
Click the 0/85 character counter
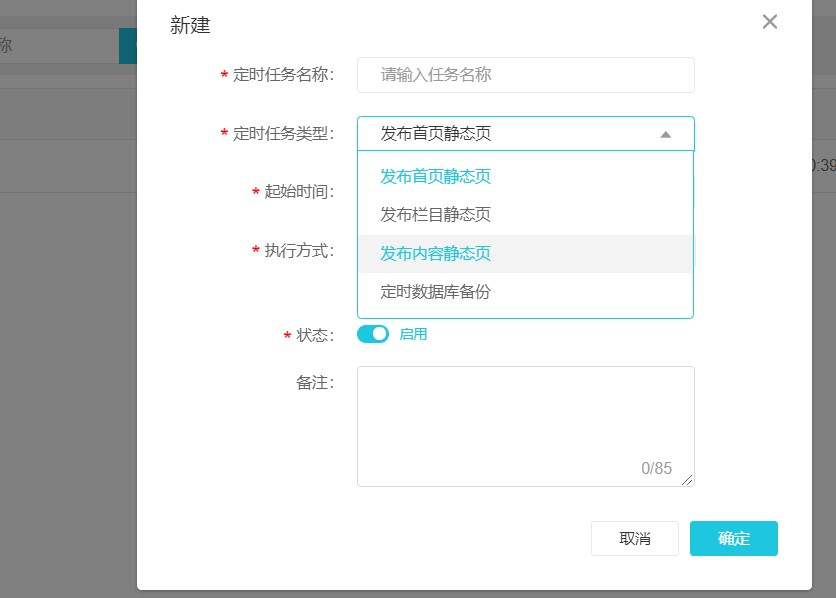656,468
